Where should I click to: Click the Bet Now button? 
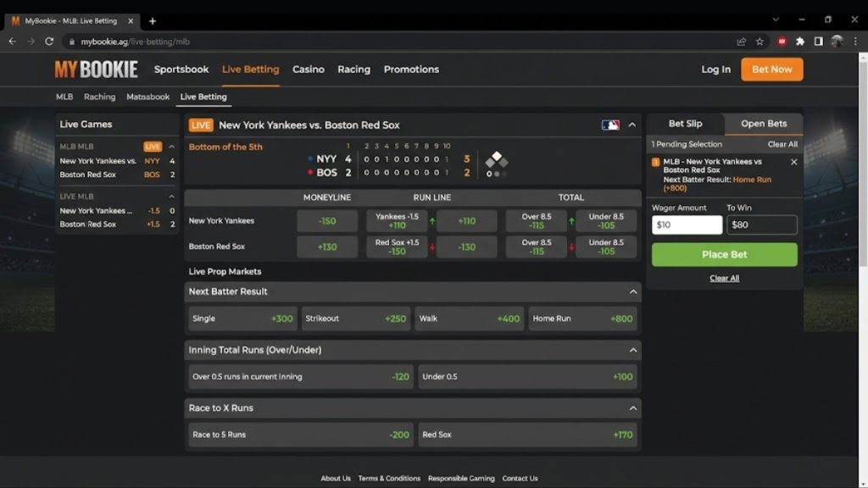coord(771,69)
